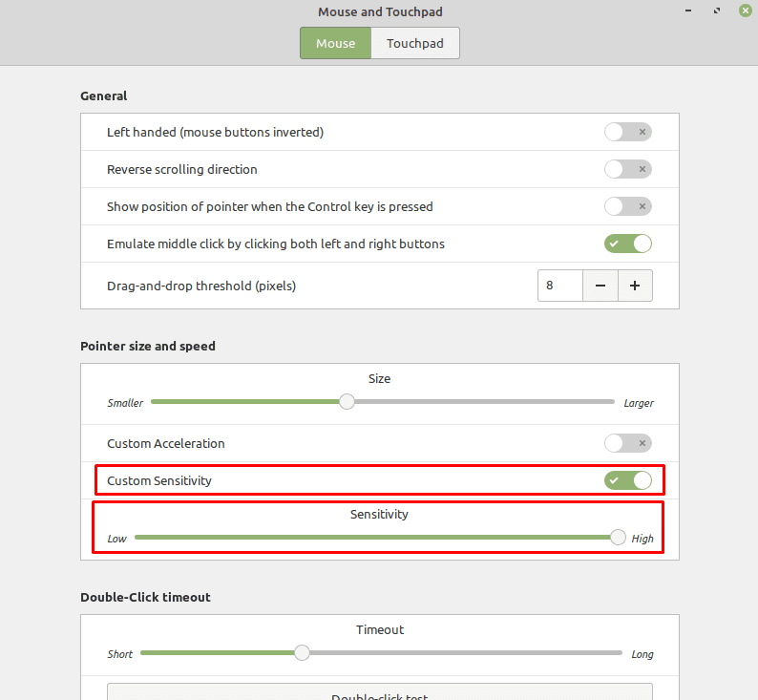This screenshot has height=700, width=758.
Task: Decrease drag-and-drop threshold with minus button
Action: [x=600, y=286]
